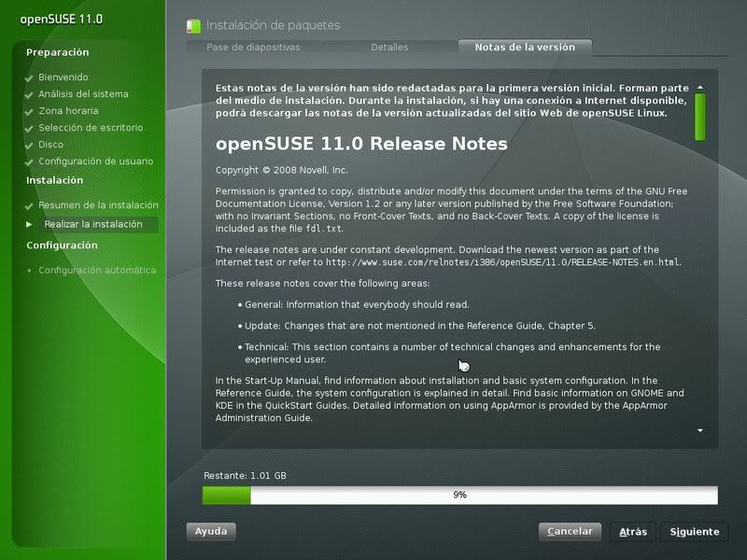The width and height of the screenshot is (747, 560).
Task: Click the Configuración de usuario step
Action: pyautogui.click(x=96, y=161)
